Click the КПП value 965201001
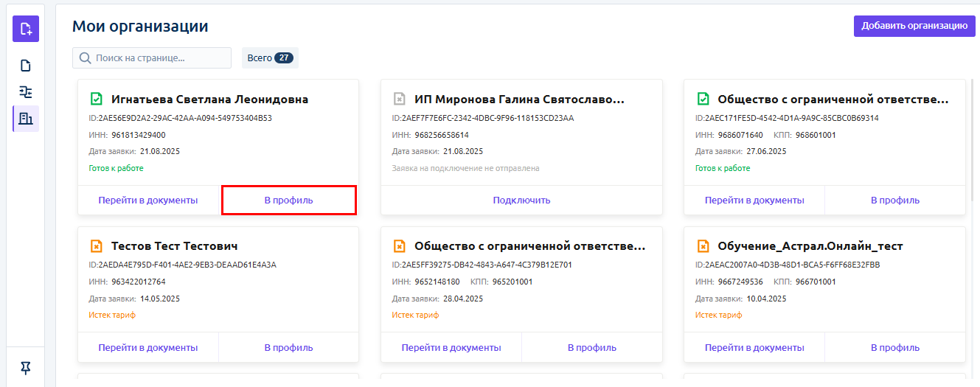 click(x=512, y=282)
